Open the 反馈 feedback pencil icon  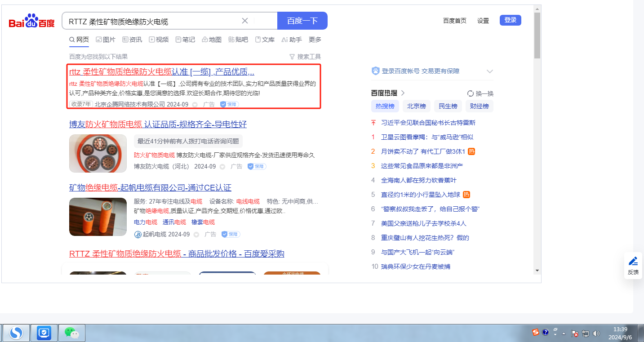[633, 261]
